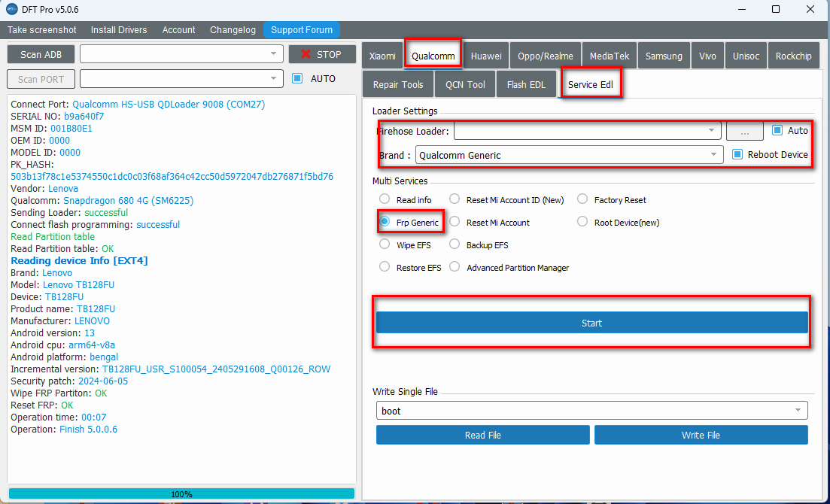Select the Backup EFS radio button

click(455, 244)
